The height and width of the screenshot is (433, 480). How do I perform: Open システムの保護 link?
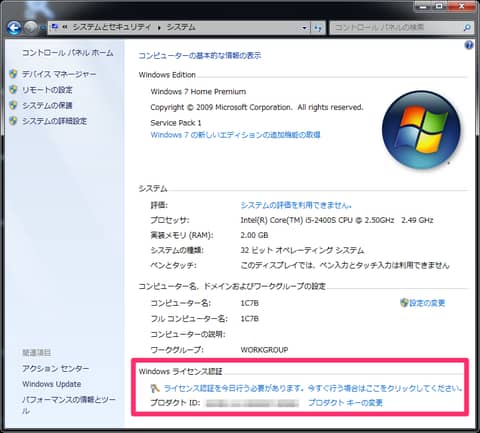click(47, 105)
